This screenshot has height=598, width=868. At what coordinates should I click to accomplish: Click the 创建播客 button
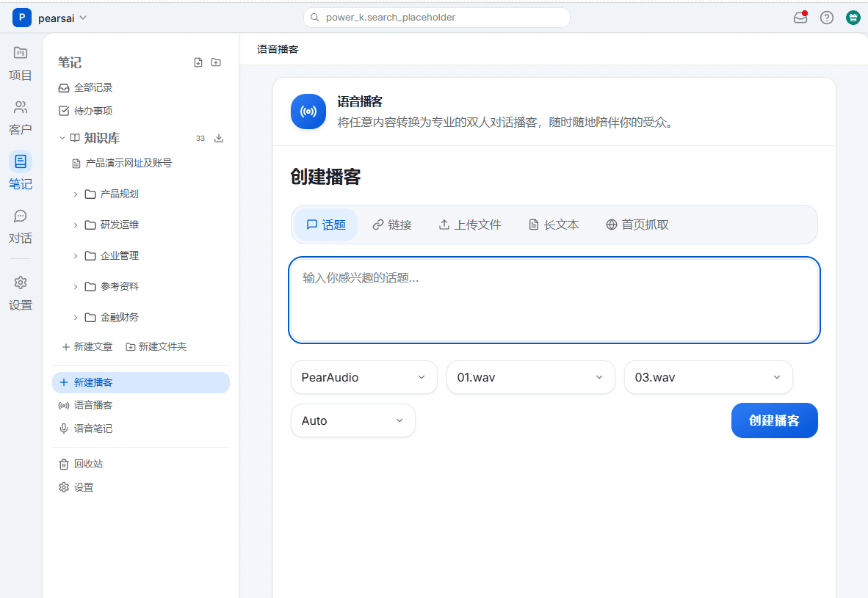tap(774, 420)
